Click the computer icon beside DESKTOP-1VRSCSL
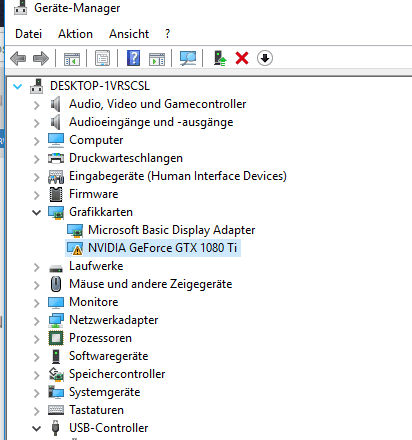 click(37, 86)
